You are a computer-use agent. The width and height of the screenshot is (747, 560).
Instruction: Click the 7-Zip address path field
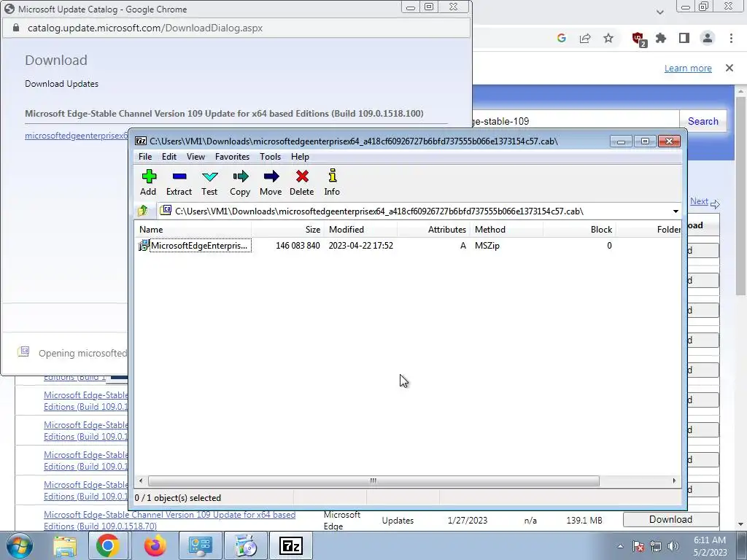414,211
